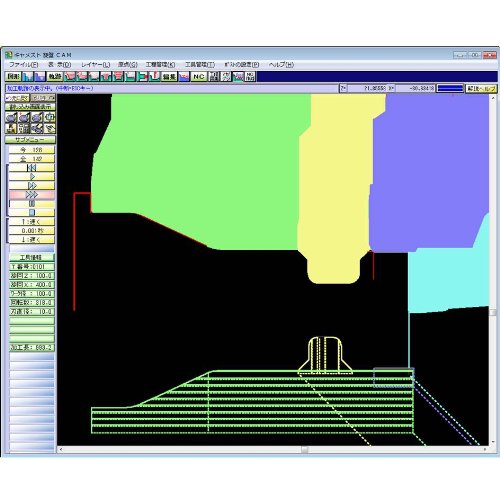Stop the toolpath simulation
The width and height of the screenshot is (500, 500).
point(32,213)
